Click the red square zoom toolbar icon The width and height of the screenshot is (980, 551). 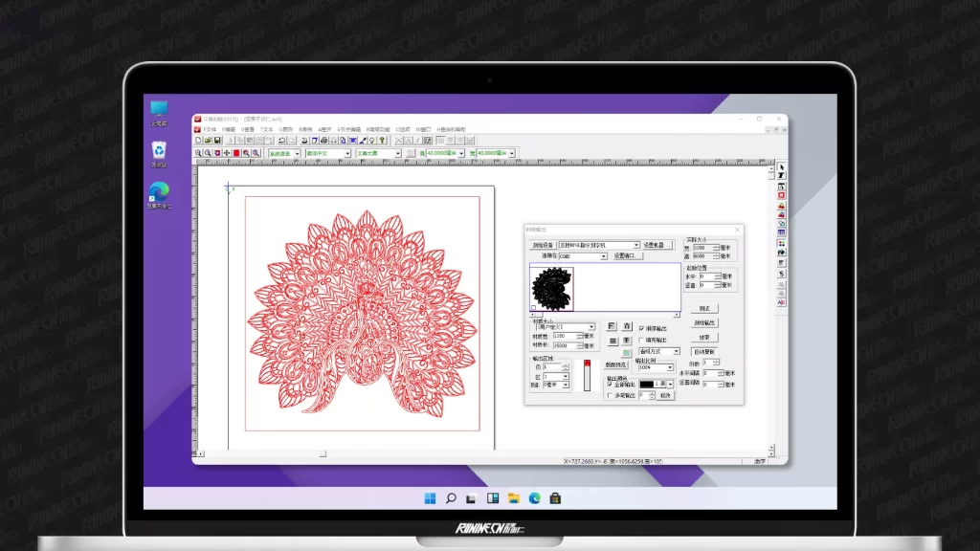pyautogui.click(x=236, y=153)
